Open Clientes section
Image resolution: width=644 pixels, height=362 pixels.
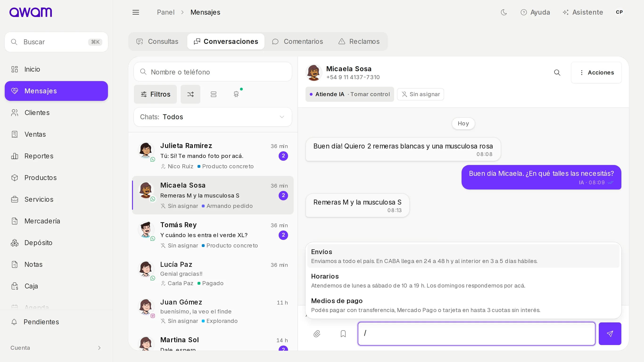coord(56,113)
